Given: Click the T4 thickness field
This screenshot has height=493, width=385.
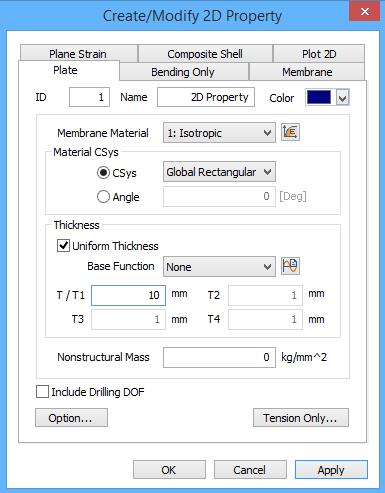Looking at the screenshot, I should [x=265, y=319].
